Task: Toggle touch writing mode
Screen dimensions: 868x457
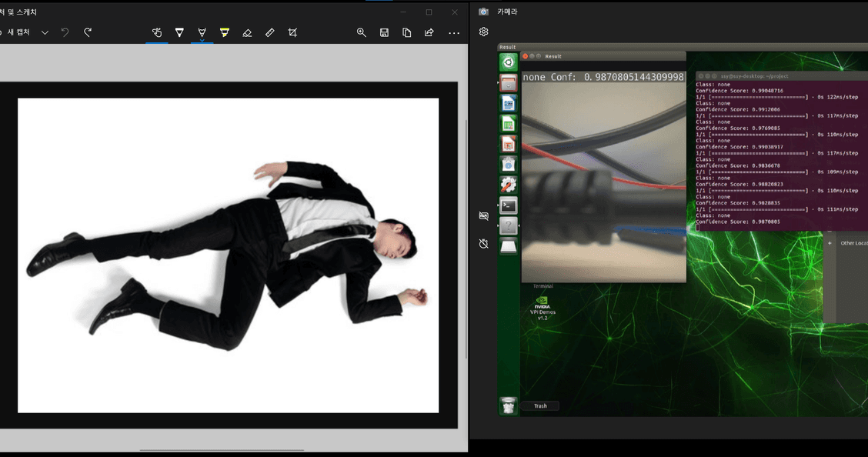Action: pyautogui.click(x=157, y=32)
